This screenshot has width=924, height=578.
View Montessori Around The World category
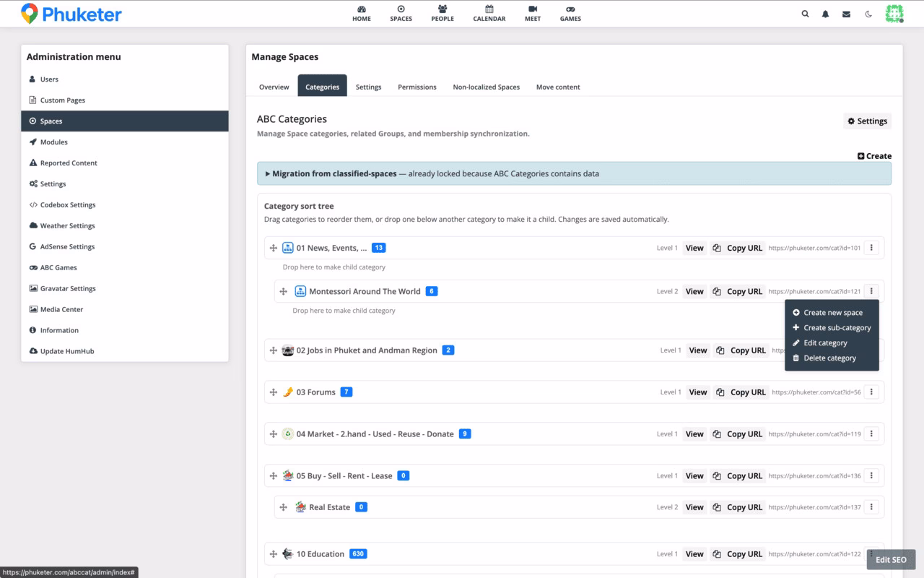(x=694, y=291)
